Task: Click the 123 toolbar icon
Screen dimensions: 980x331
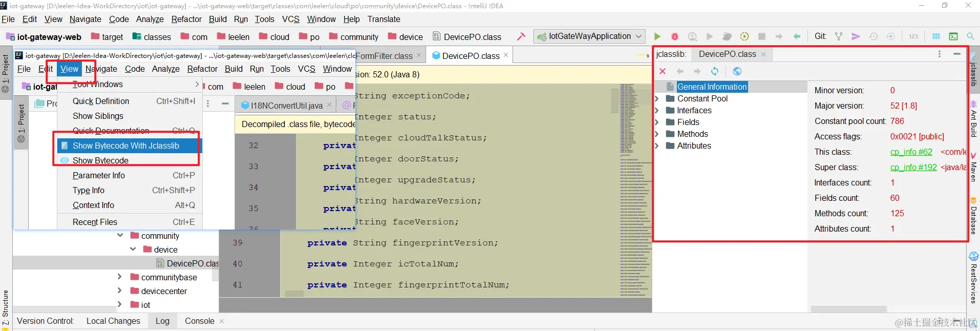Action: (913, 36)
